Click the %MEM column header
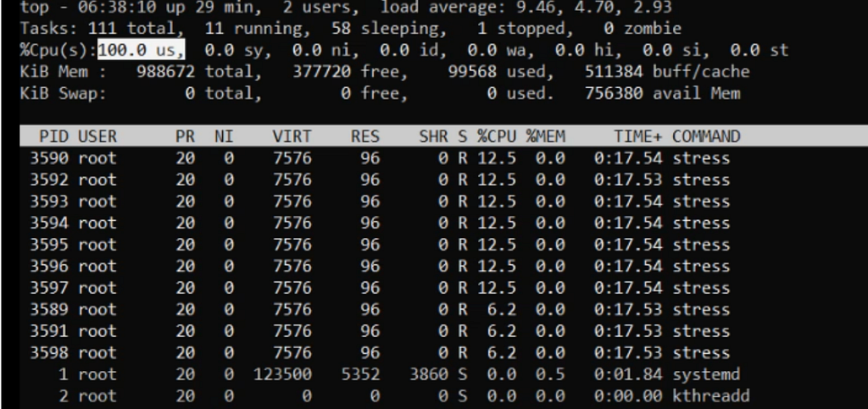 point(546,136)
